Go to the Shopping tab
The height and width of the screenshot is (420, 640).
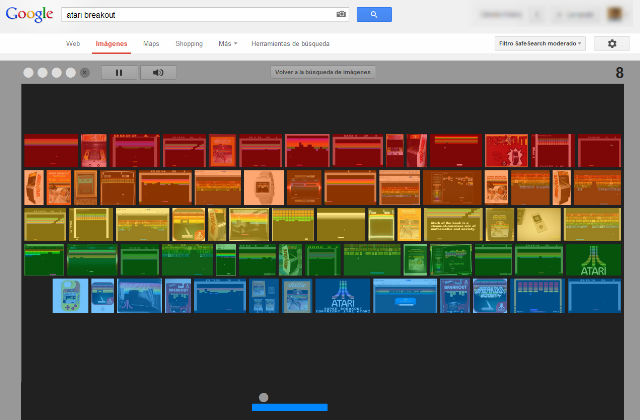pyautogui.click(x=189, y=44)
